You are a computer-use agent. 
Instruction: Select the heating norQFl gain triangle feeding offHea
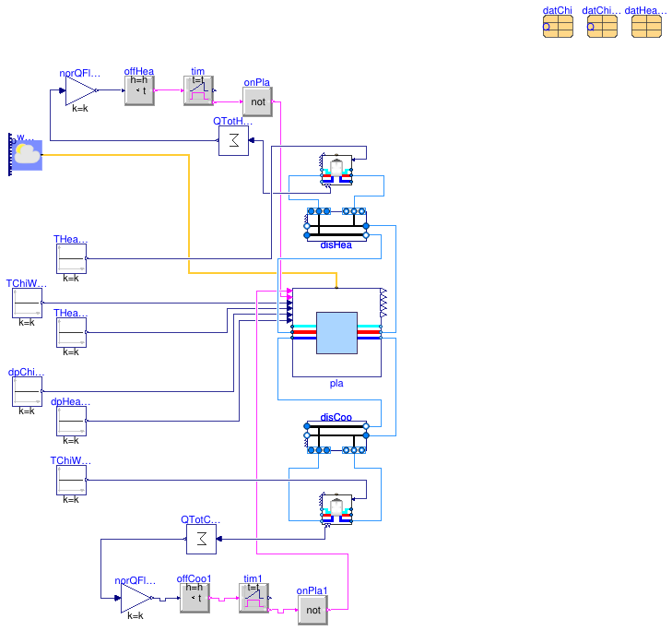(80, 90)
